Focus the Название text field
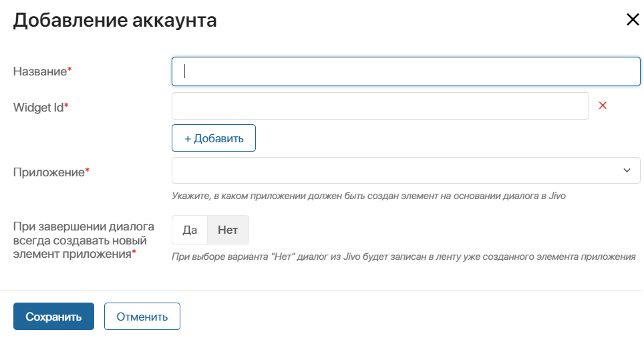Screen dimensions: 644x338 click(406, 71)
